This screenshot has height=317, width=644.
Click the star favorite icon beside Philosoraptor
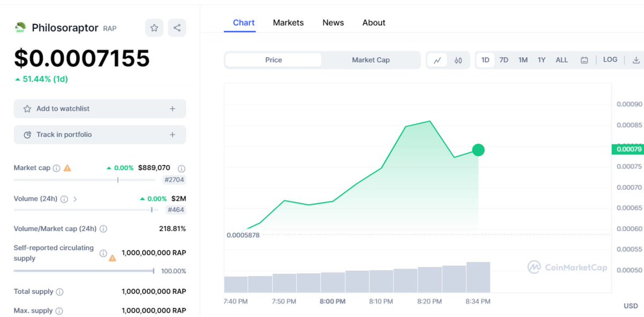154,28
